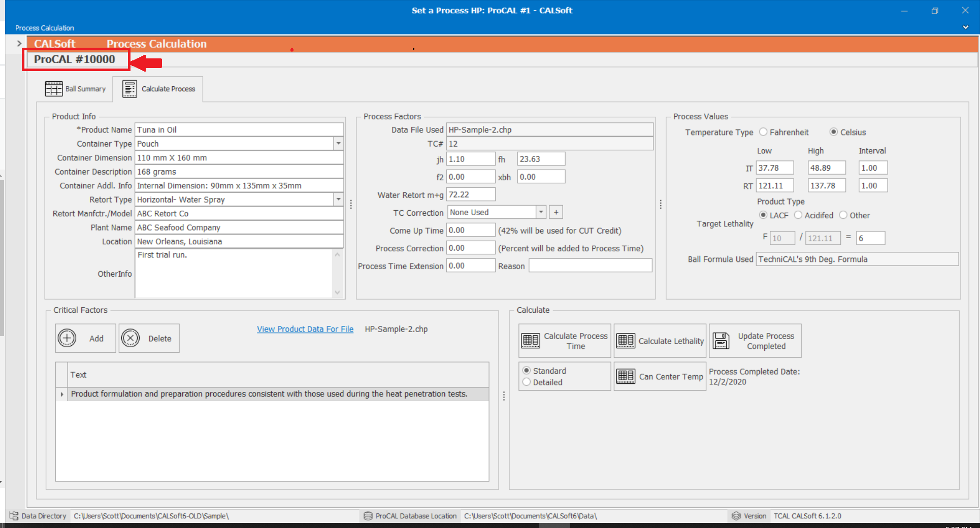Click the Come Up Time field
Image resolution: width=980 pixels, height=528 pixels.
tap(471, 230)
